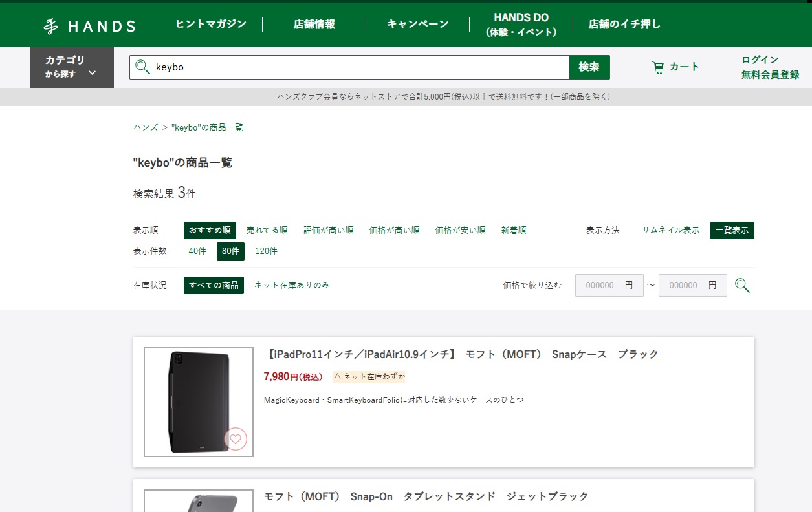Open the MOFT Snapケース ブラック product title
812x512 pixels.
point(461,354)
